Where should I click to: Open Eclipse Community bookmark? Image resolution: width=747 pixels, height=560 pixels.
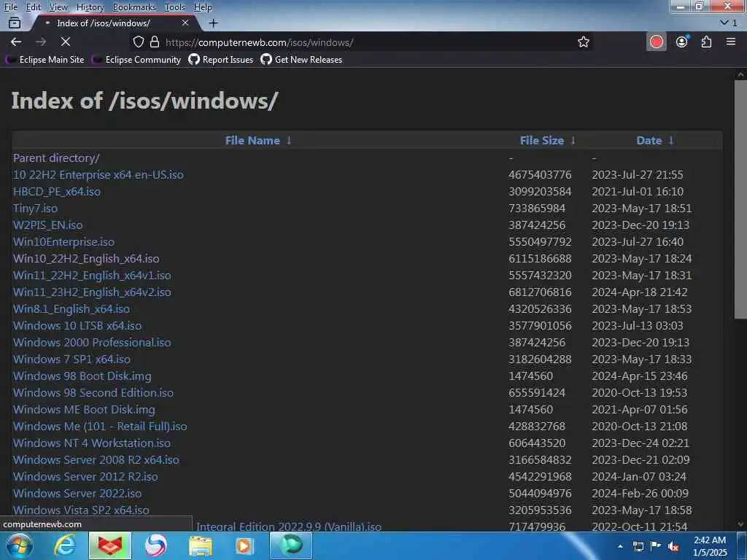[x=136, y=60]
